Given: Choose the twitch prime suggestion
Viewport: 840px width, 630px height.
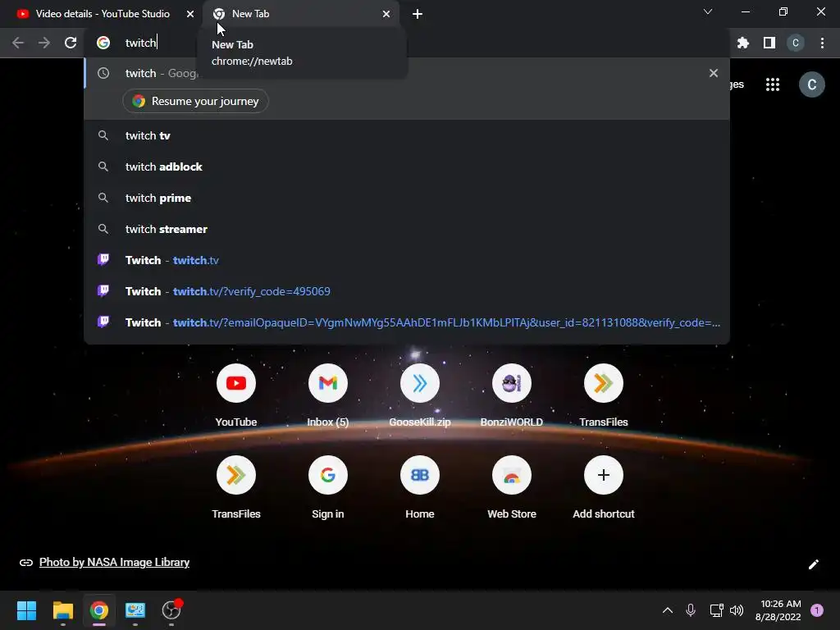Looking at the screenshot, I should (407, 198).
